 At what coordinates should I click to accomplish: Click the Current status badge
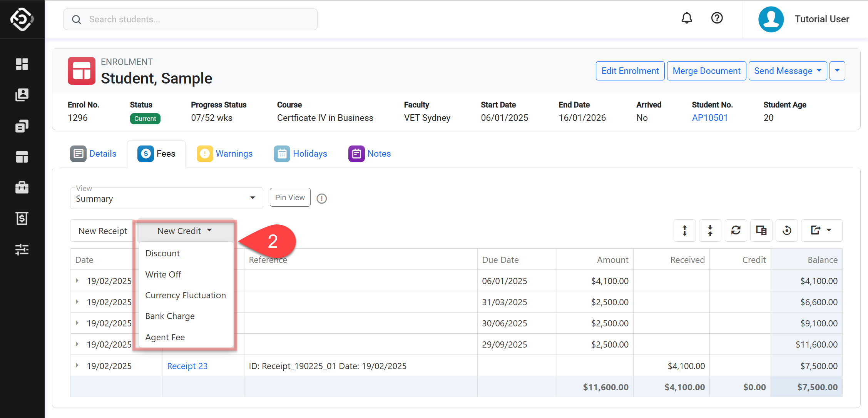coord(145,119)
